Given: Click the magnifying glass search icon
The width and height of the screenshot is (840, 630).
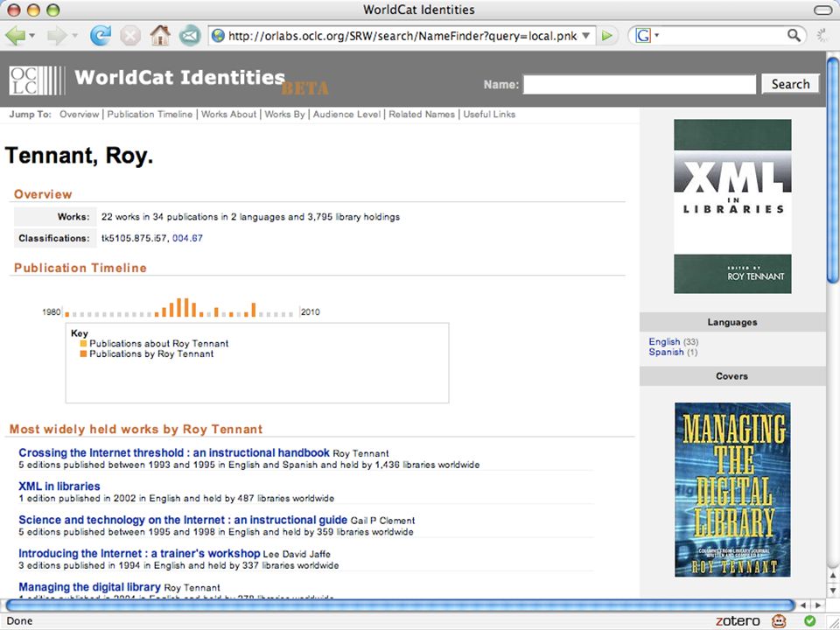Looking at the screenshot, I should [794, 36].
